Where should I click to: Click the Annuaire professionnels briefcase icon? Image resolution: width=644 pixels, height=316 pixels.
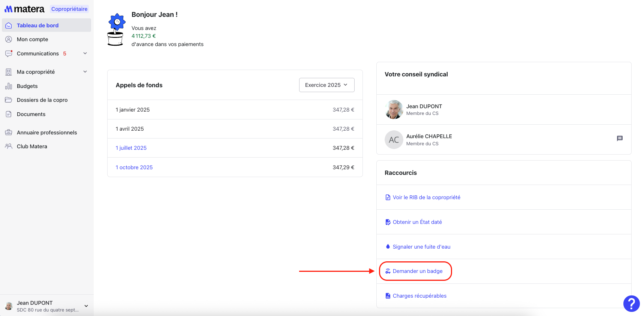[9, 133]
